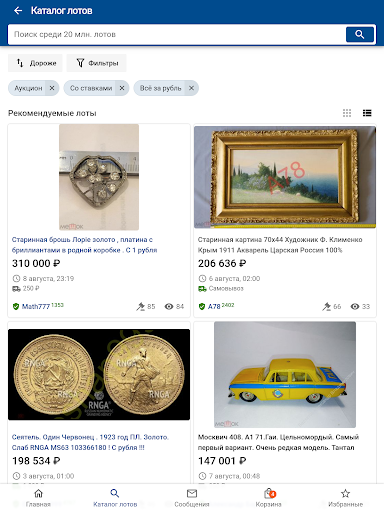Open Избранные star icon

tap(345, 493)
